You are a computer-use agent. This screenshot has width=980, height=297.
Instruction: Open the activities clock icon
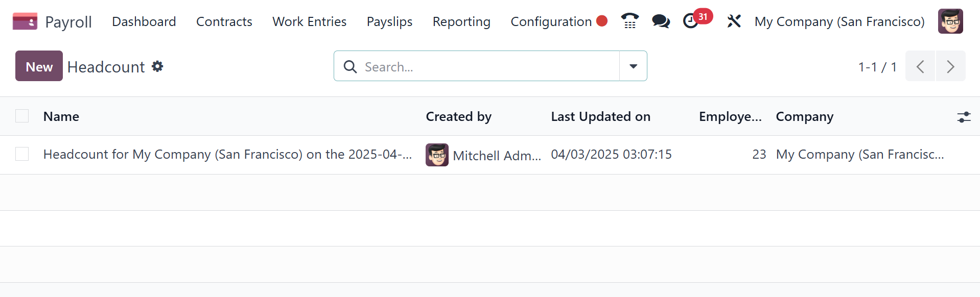(x=691, y=21)
